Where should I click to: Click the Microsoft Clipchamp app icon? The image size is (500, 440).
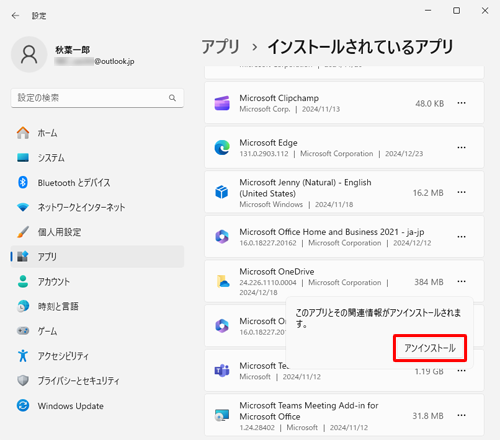222,103
